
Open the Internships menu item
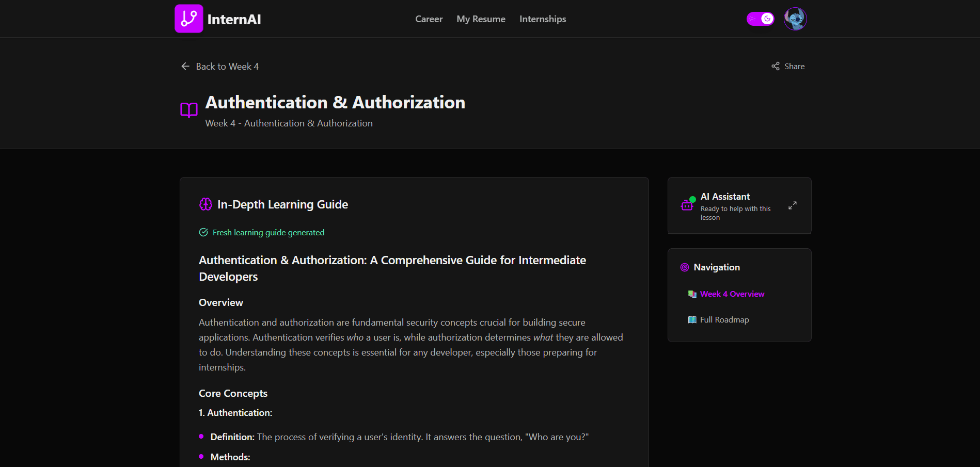coord(543,19)
